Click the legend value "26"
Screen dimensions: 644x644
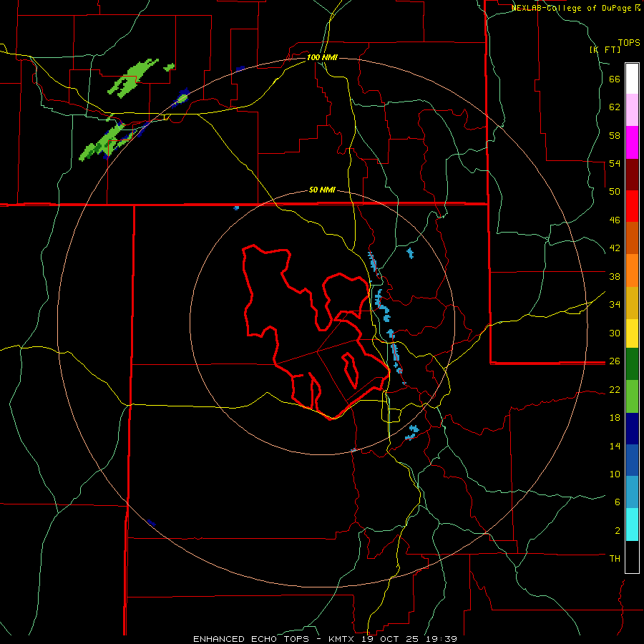[x=615, y=361]
